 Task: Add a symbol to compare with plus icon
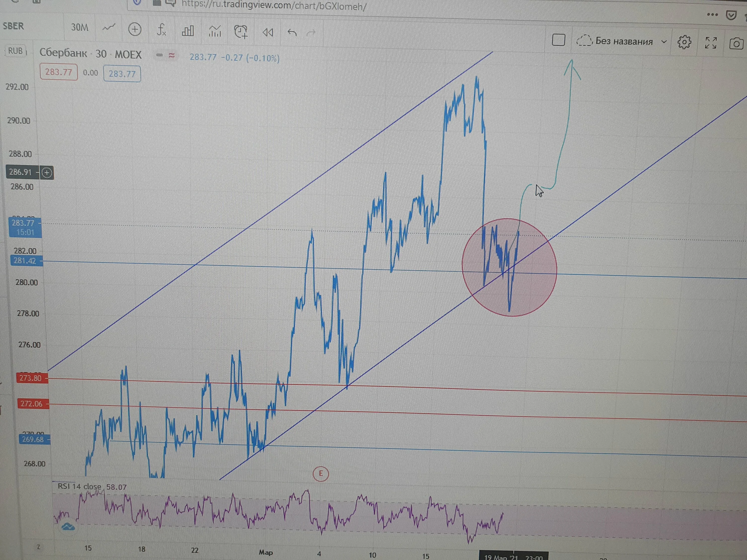[135, 29]
